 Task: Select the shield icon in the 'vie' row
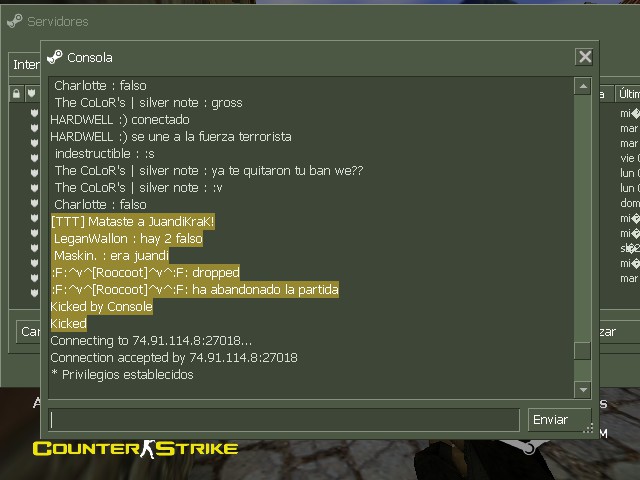tap(34, 158)
